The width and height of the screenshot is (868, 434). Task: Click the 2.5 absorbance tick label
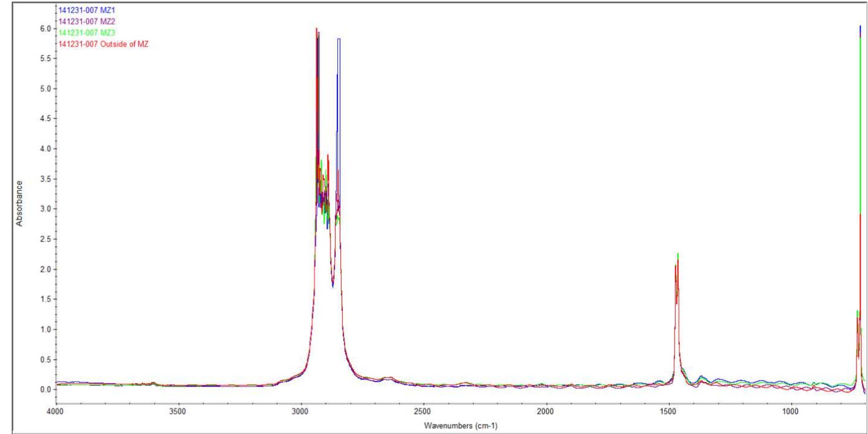pyautogui.click(x=46, y=239)
